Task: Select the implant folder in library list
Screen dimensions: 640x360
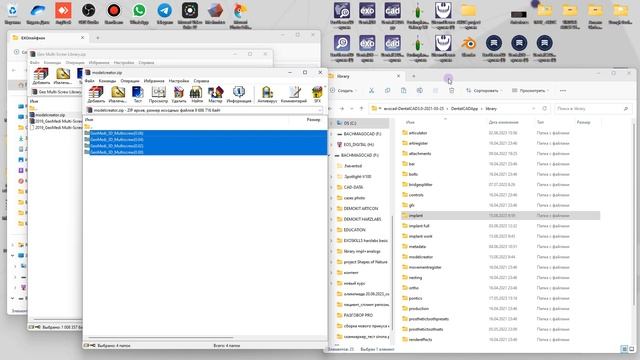Action: click(x=500, y=215)
